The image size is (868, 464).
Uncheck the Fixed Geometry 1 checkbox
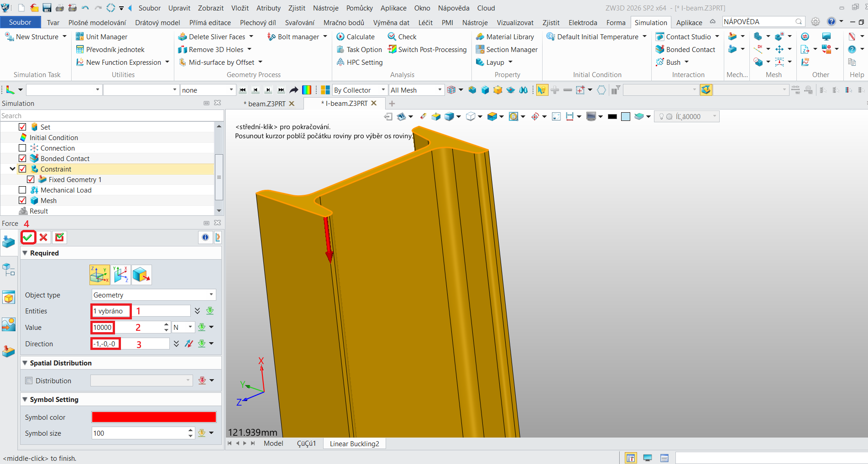pyautogui.click(x=31, y=179)
